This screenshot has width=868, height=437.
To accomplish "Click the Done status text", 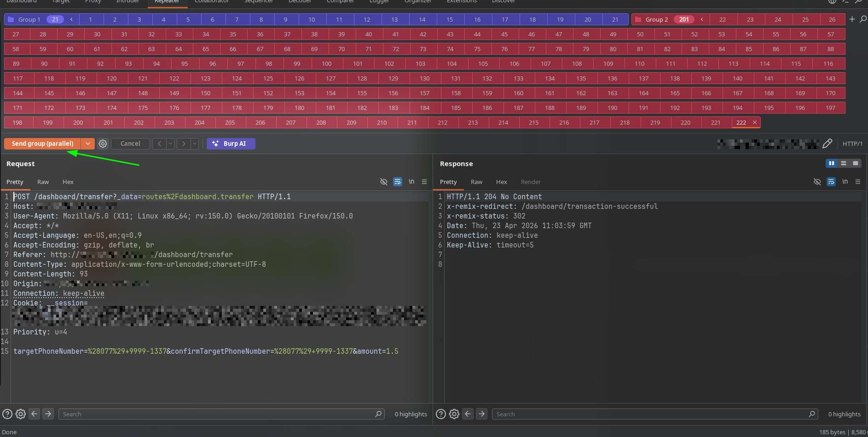I will (9, 432).
